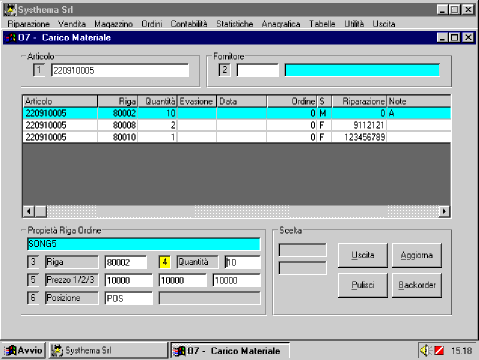The image size is (479, 360).
Task: Click the red tray icon beside clock
Action: click(439, 350)
